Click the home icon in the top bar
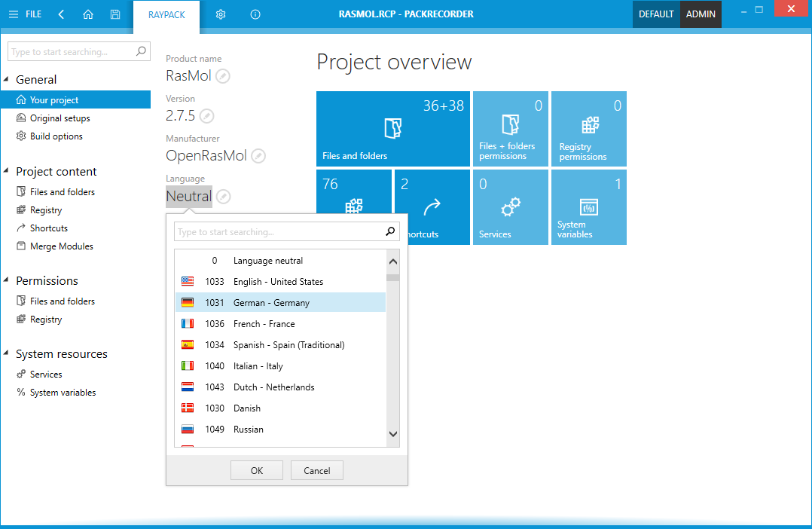The width and height of the screenshot is (812, 529). pyautogui.click(x=88, y=14)
